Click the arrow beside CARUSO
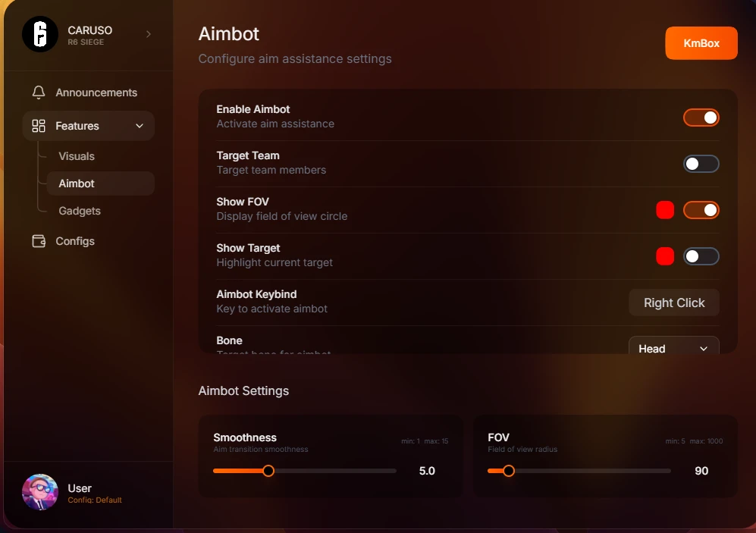Viewport: 756px width, 533px height. pyautogui.click(x=149, y=33)
